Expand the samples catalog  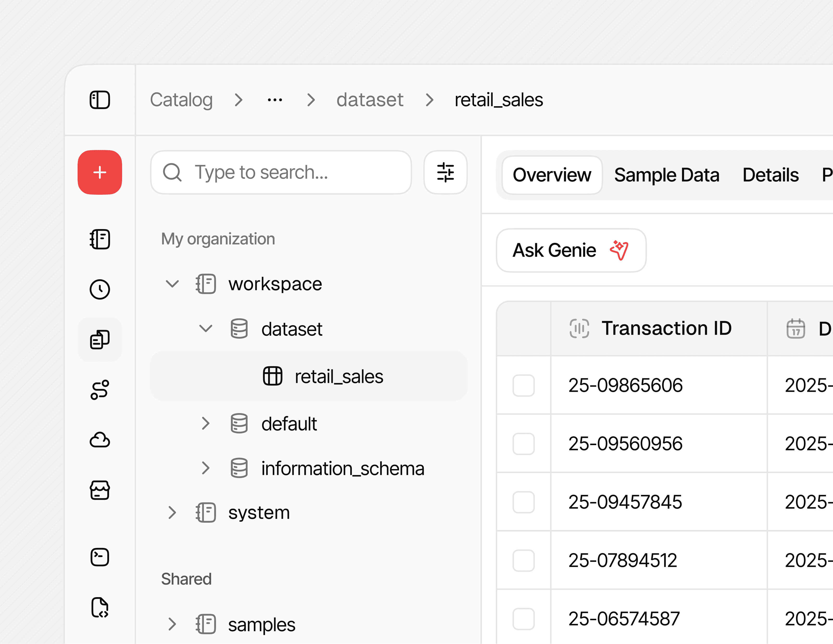(x=172, y=624)
